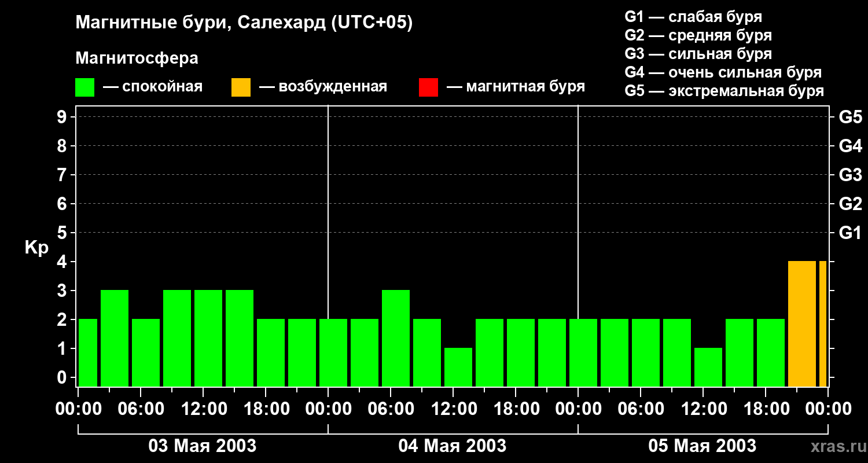The width and height of the screenshot is (868, 463).
Task: Click the '18:00' time label under 05 Мая
Action: [766, 409]
